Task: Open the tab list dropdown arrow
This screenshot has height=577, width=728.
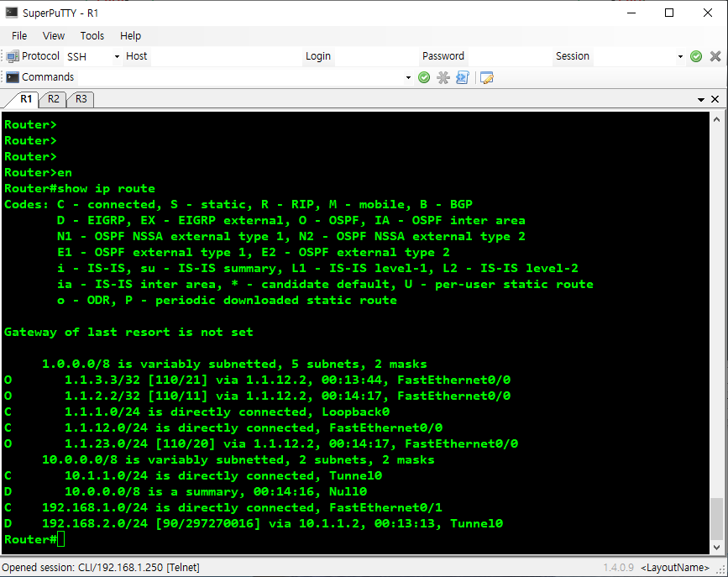Action: click(701, 99)
